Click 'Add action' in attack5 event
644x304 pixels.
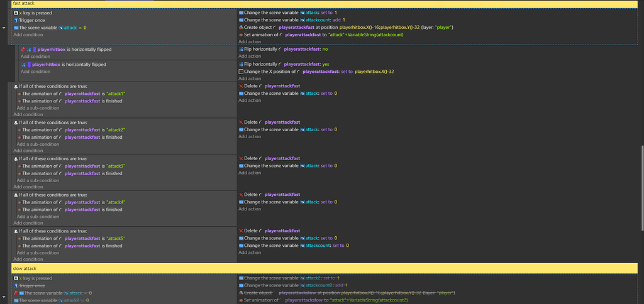[x=250, y=252]
